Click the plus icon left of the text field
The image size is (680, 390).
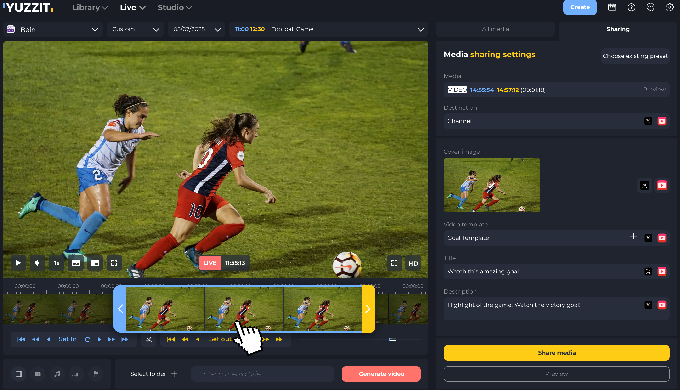click(x=174, y=374)
